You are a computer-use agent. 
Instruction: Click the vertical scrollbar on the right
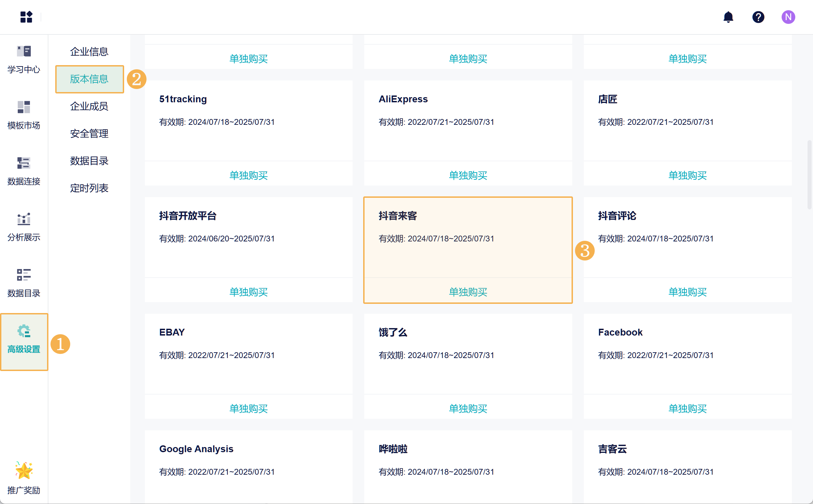tap(809, 175)
